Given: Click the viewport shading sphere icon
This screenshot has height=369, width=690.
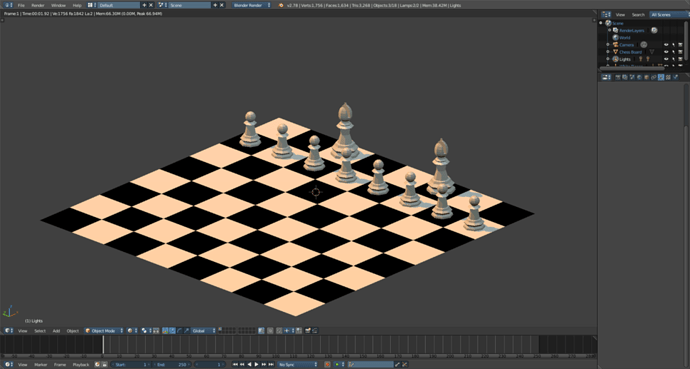Looking at the screenshot, I should (x=131, y=331).
